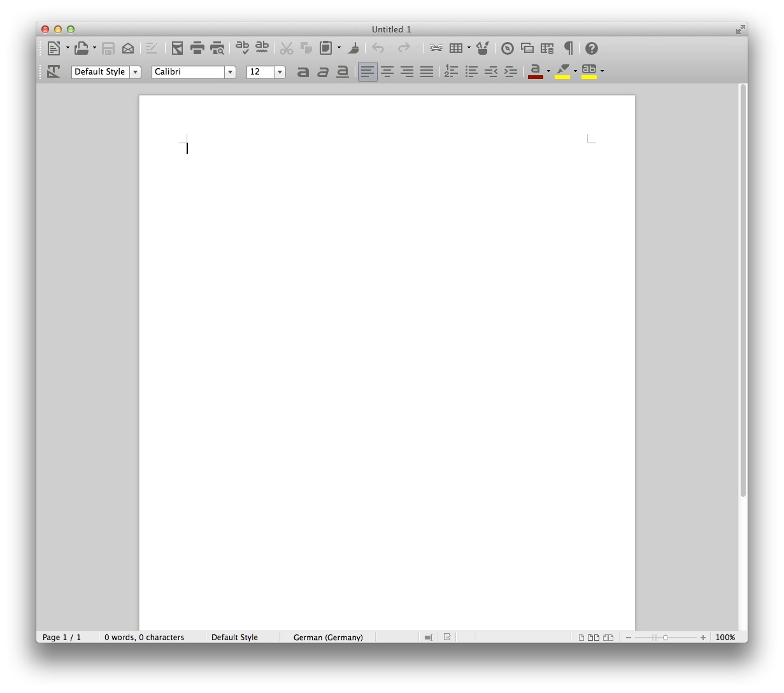Toggle the bulleted list button
This screenshot has width=784, height=693.
point(471,72)
